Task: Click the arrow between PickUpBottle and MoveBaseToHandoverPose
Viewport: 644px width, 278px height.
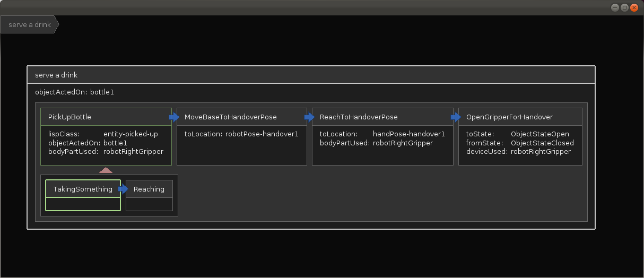Action: (175, 117)
